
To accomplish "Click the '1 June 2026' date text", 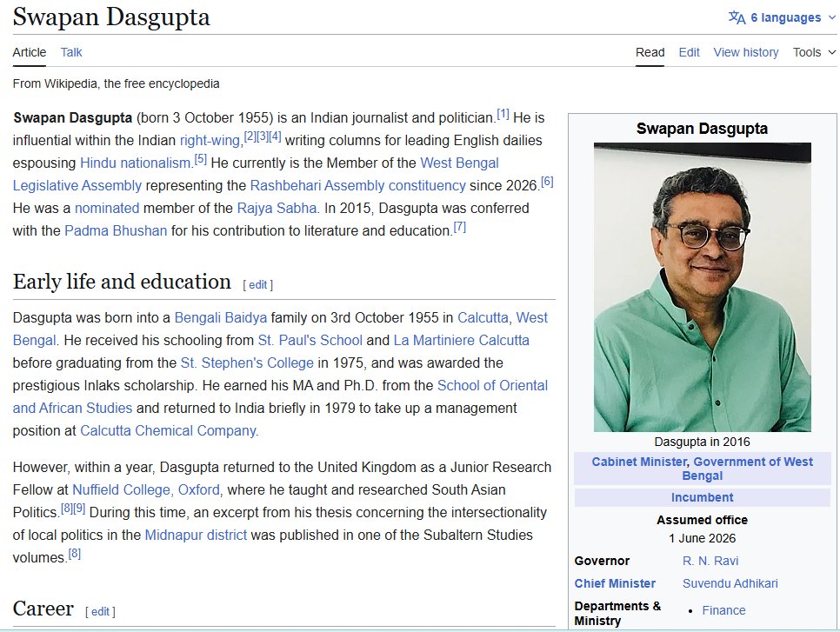I will (x=703, y=538).
